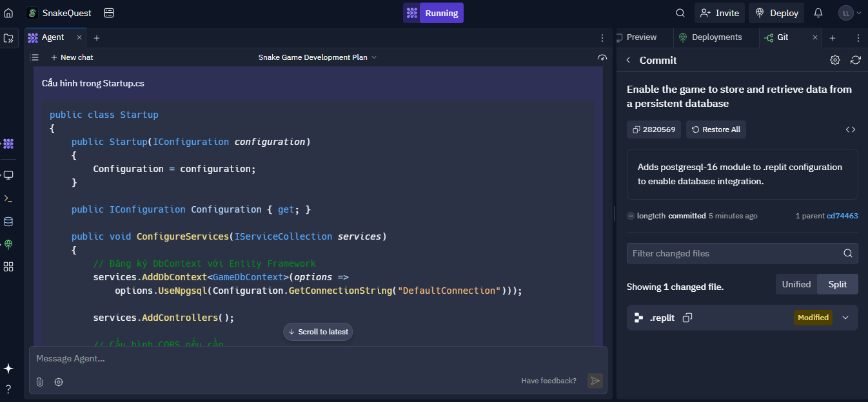Click the commit author name longtcth

coord(651,216)
